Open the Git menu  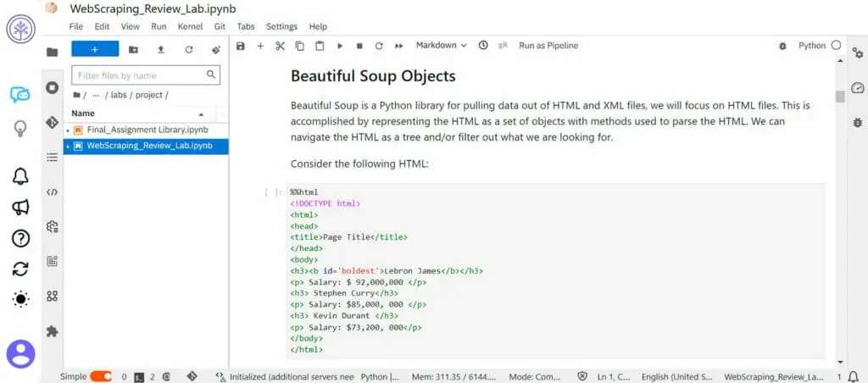click(x=220, y=26)
